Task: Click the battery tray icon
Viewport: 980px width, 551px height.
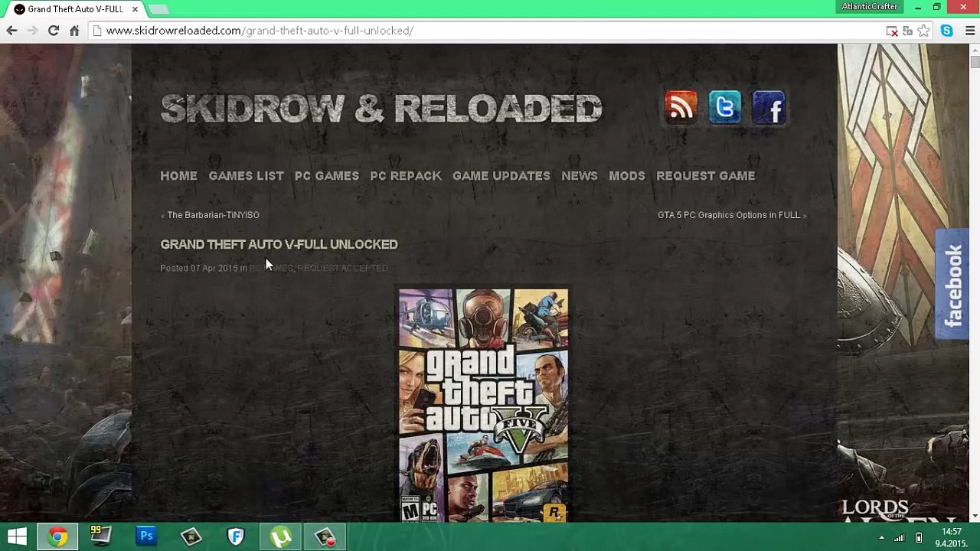Action: coord(919,537)
